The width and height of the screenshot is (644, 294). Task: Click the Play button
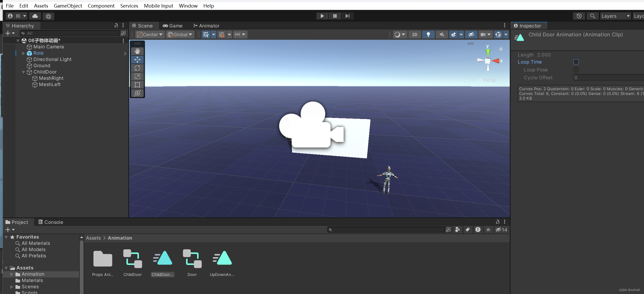click(x=322, y=16)
